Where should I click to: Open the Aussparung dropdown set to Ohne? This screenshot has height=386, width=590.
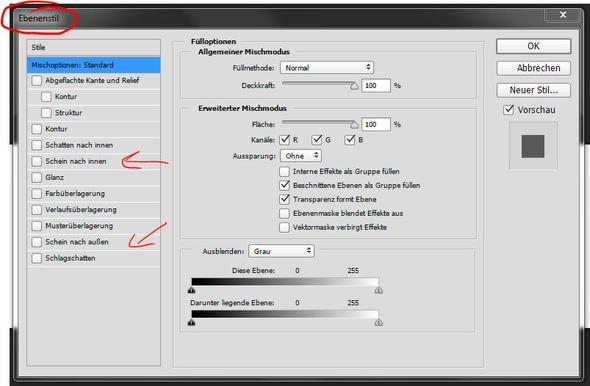tap(301, 156)
